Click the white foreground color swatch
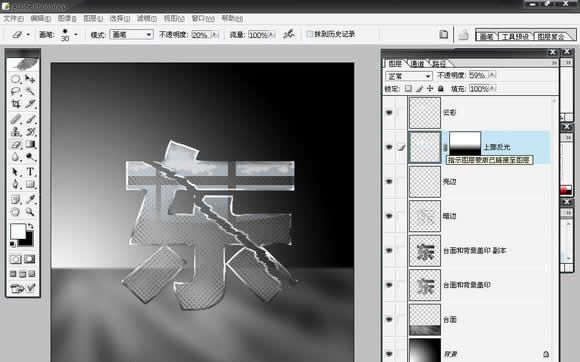This screenshot has width=580, height=362. coord(17,231)
